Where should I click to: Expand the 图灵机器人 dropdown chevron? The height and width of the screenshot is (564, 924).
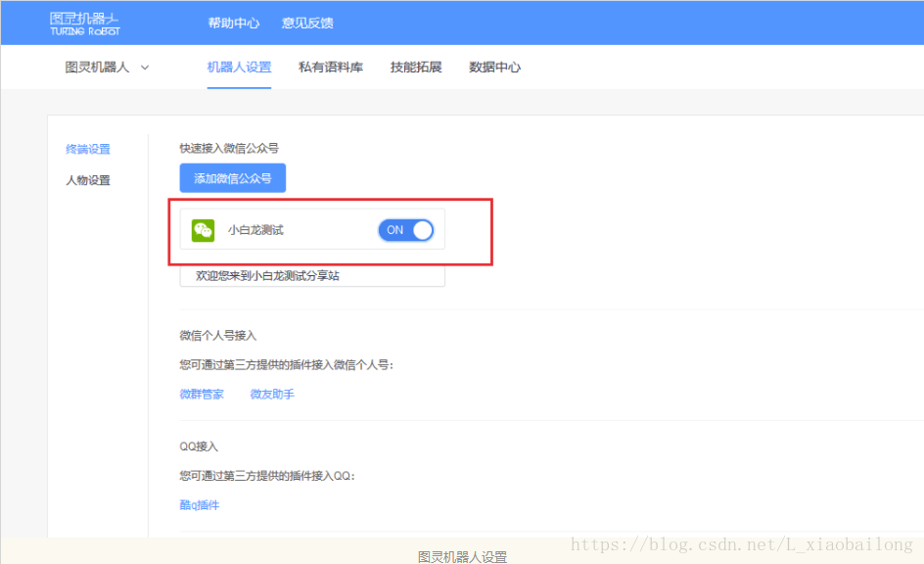145,68
